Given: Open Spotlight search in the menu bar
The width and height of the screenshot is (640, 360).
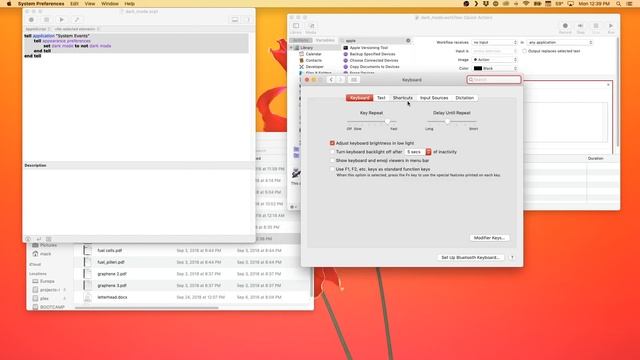Looking at the screenshot, I should click(x=619, y=4).
